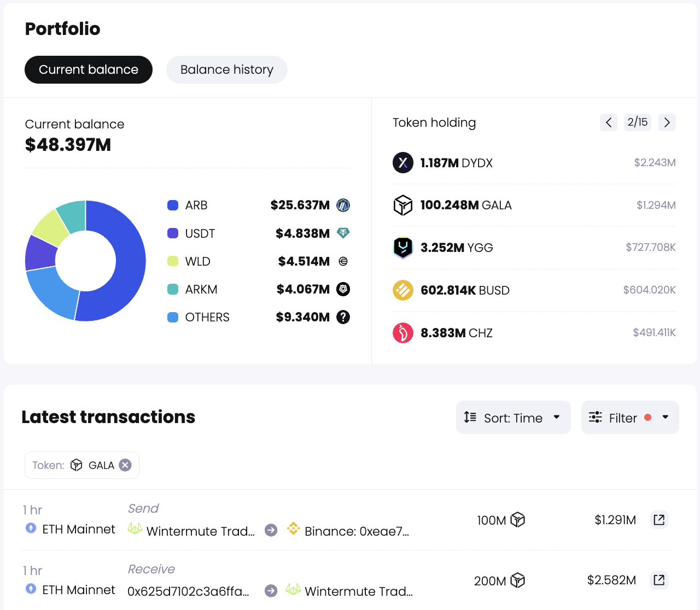Click the Tether icon beside $4.838M
This screenshot has height=610, width=700.
tap(343, 233)
